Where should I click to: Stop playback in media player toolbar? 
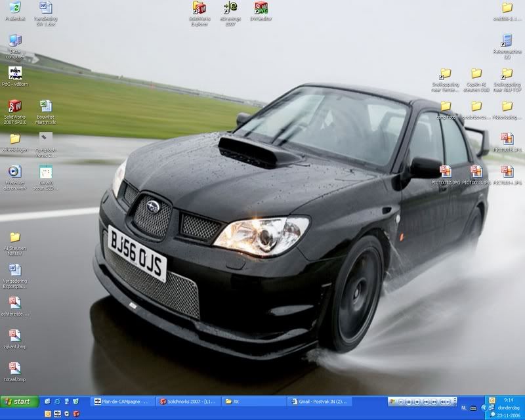(417, 402)
